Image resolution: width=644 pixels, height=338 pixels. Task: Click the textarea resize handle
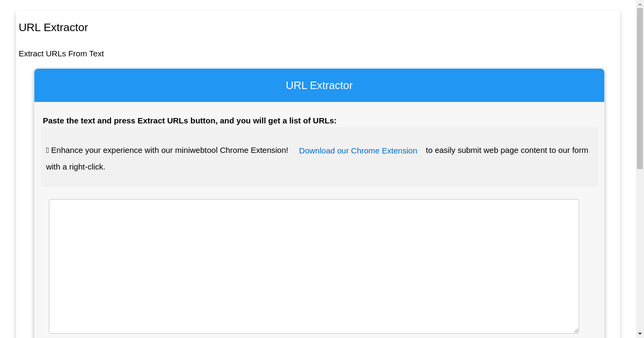pyautogui.click(x=576, y=329)
